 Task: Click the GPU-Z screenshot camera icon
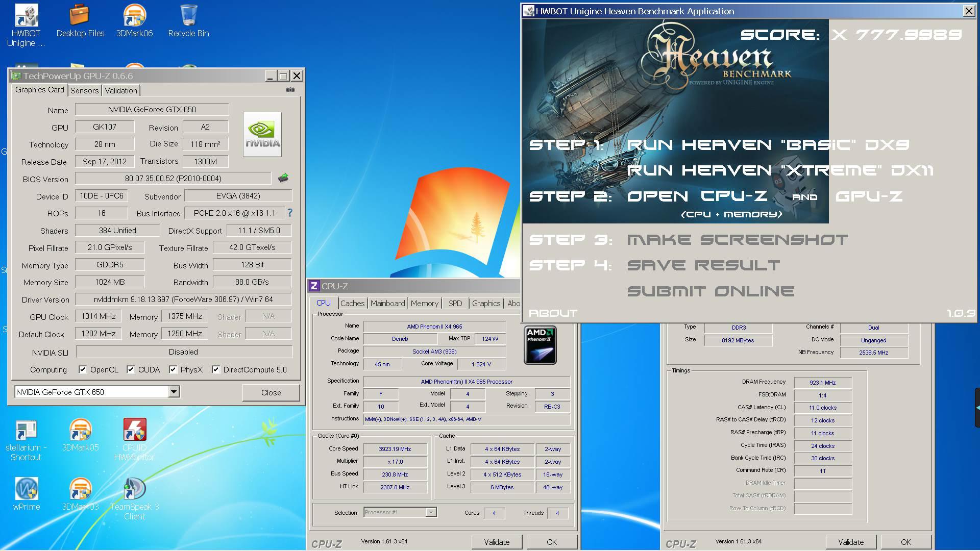click(290, 90)
